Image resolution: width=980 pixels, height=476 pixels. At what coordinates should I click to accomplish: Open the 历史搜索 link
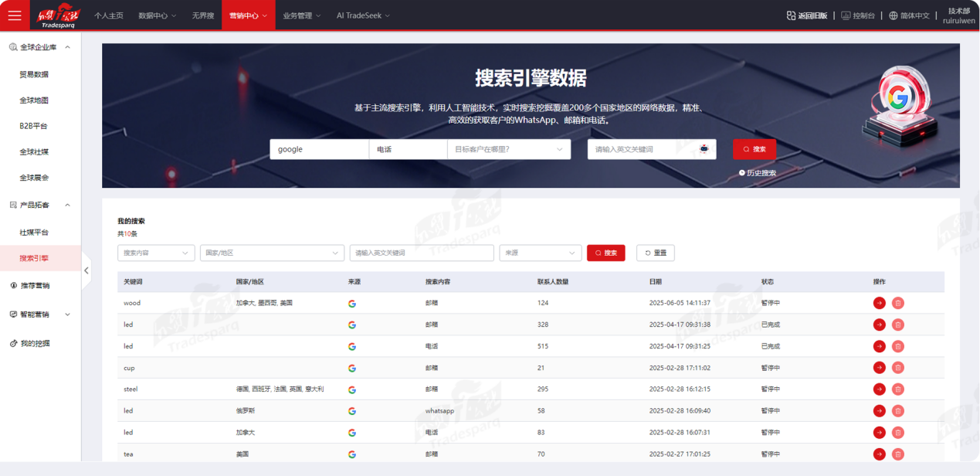[x=757, y=173]
